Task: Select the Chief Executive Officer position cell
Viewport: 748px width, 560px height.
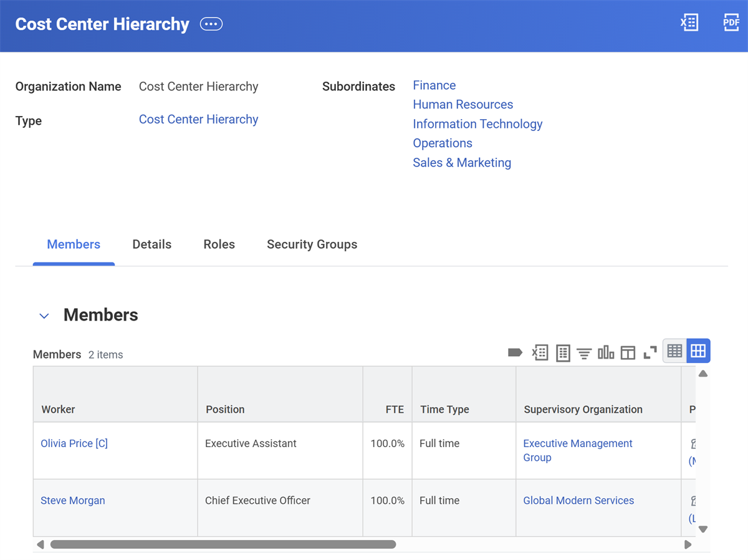Action: [280, 508]
